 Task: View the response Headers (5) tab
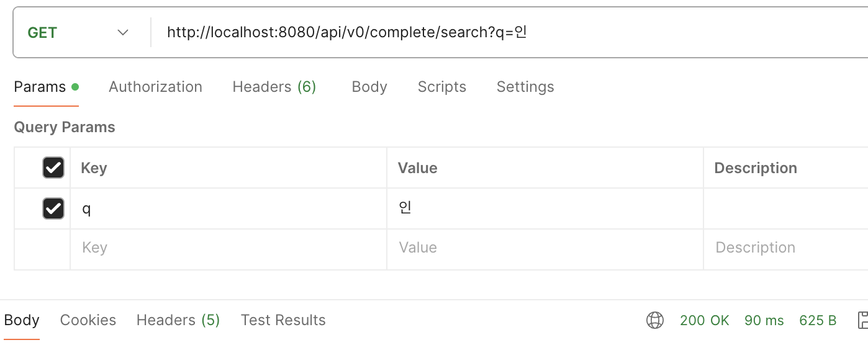pyautogui.click(x=178, y=320)
